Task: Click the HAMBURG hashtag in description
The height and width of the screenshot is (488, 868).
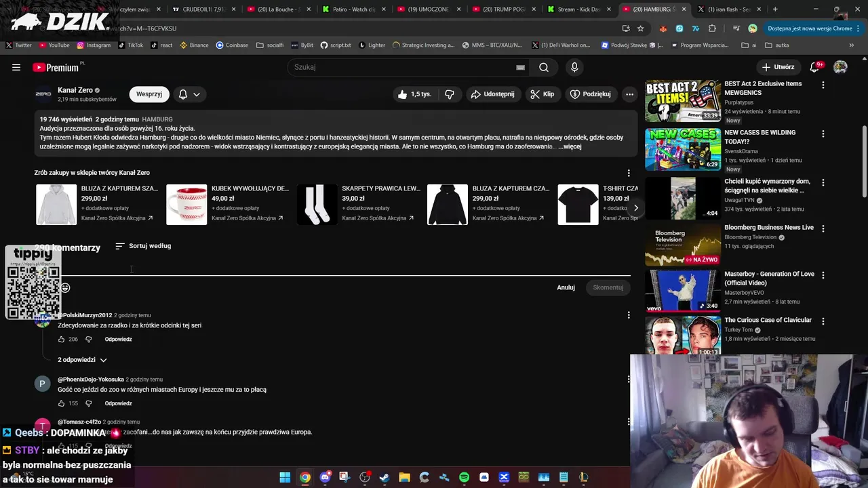Action: (157, 119)
